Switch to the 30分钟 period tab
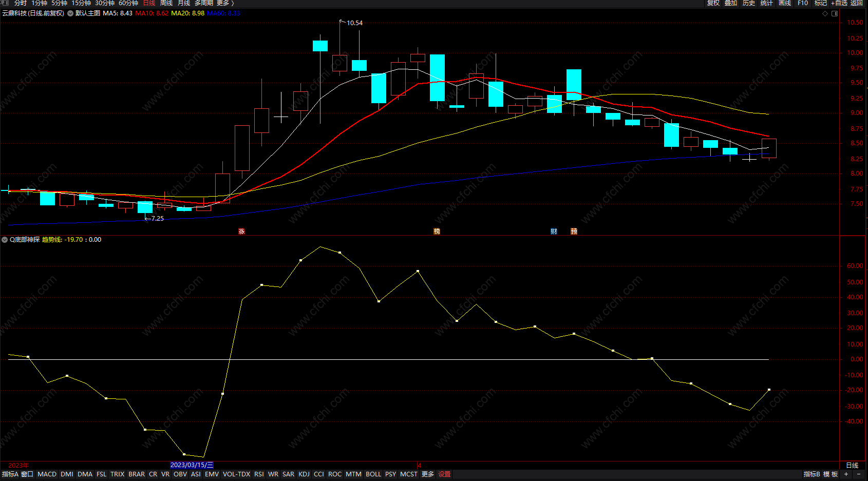This screenshot has width=868, height=481. [x=105, y=3]
